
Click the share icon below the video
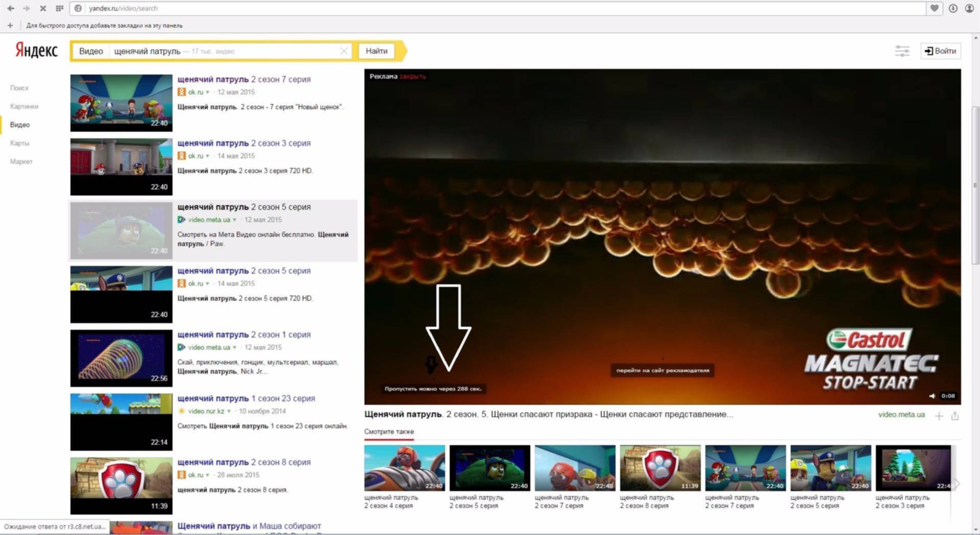coord(955,416)
